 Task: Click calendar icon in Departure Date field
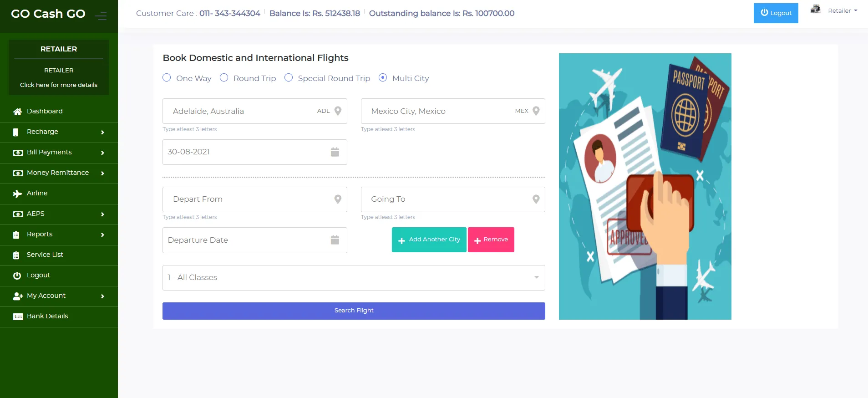(335, 240)
